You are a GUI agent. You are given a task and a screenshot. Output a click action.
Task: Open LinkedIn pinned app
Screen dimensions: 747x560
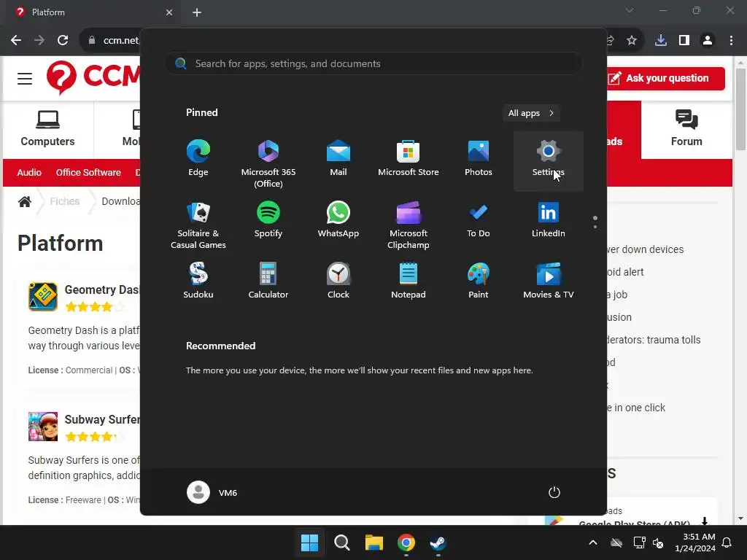549,219
